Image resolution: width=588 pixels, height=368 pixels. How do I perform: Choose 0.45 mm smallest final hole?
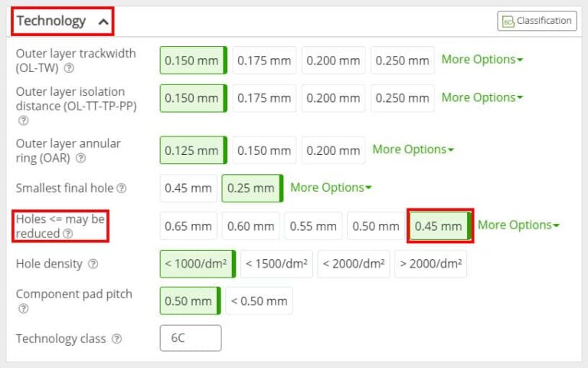pyautogui.click(x=188, y=188)
